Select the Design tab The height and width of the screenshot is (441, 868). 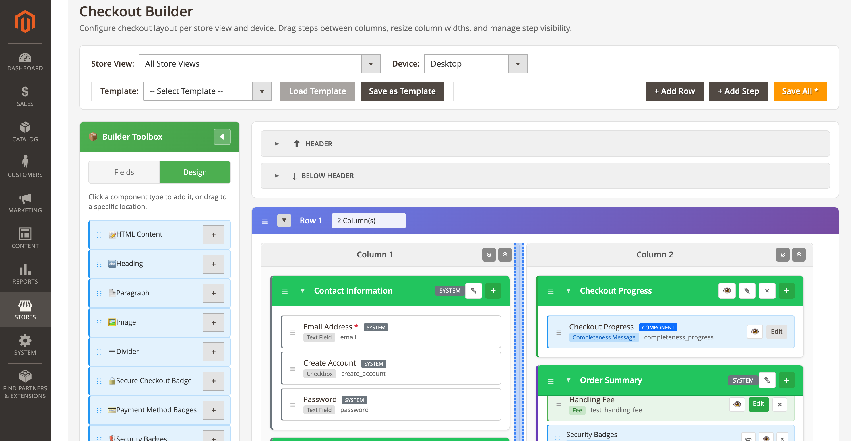[x=195, y=172]
